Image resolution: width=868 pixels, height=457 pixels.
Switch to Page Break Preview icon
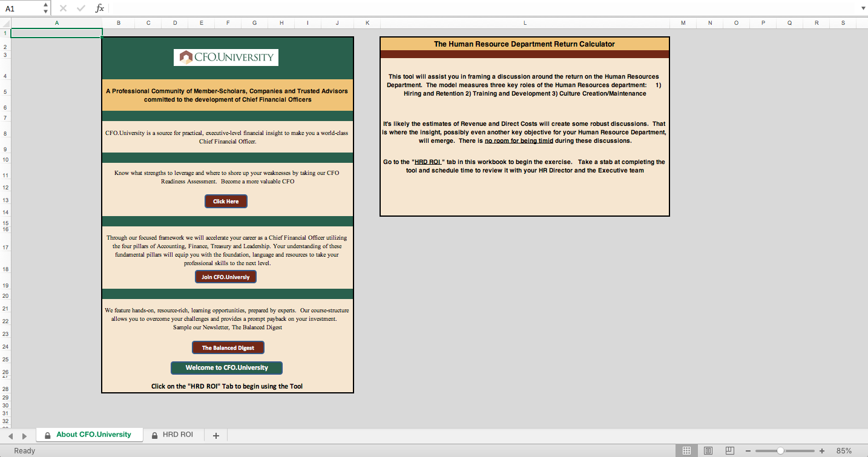730,451
